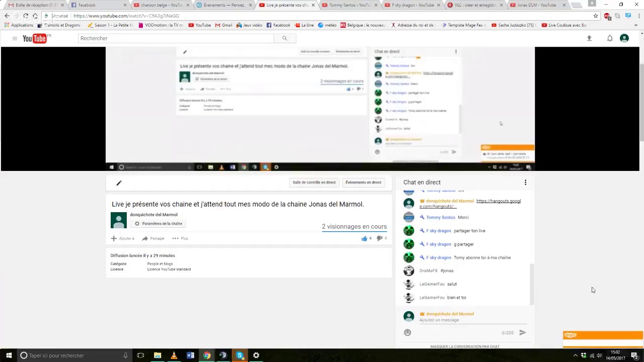Switch to the Tommy Santos YouTube tab
Screen dimensions: 644x362
click(x=349, y=5)
